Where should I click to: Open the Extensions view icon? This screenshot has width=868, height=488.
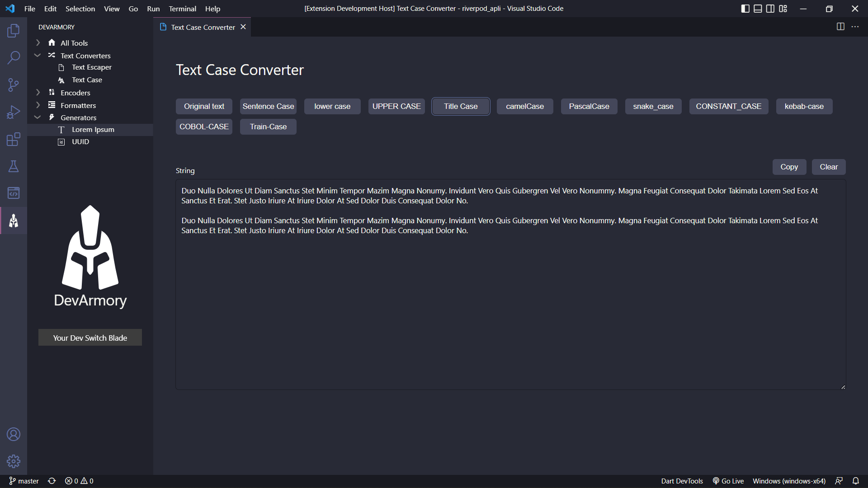14,139
